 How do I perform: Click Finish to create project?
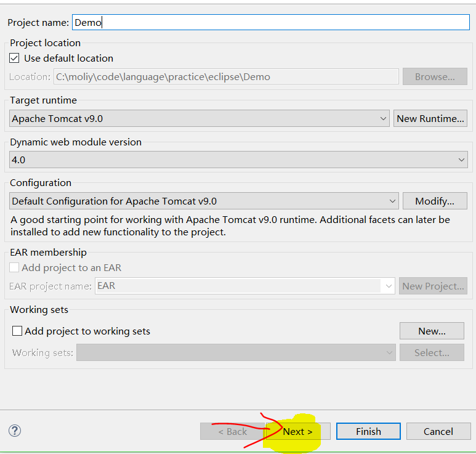[x=368, y=432]
